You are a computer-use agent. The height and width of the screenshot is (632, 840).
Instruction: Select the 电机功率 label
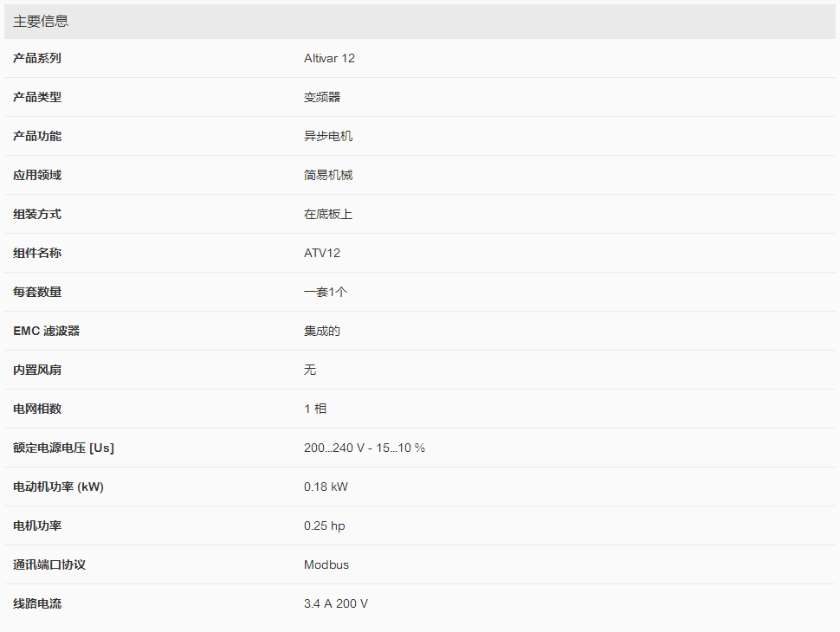click(37, 526)
